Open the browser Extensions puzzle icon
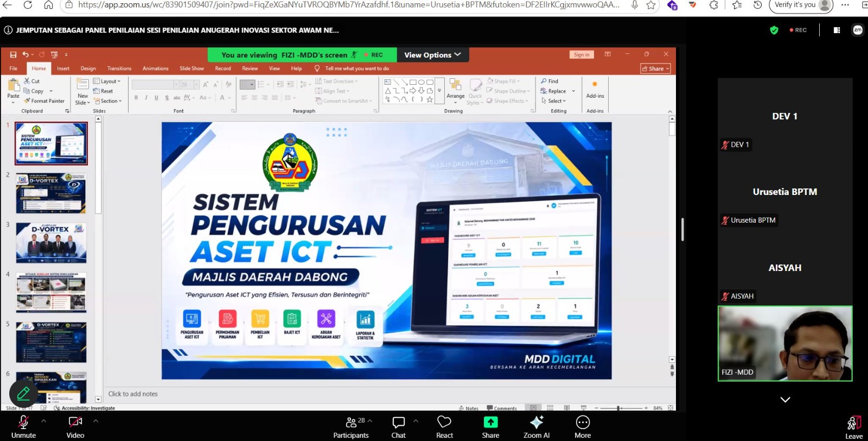The width and height of the screenshot is (868, 441). click(714, 5)
